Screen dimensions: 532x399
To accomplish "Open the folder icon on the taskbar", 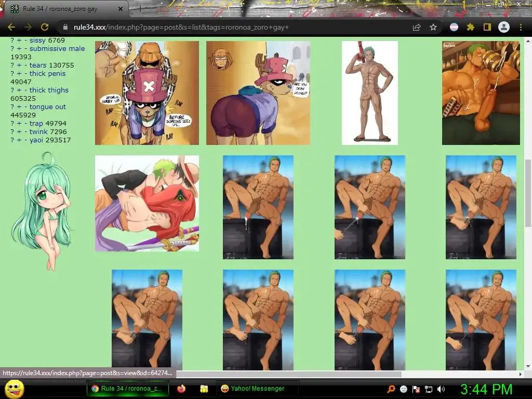I will (x=204, y=389).
